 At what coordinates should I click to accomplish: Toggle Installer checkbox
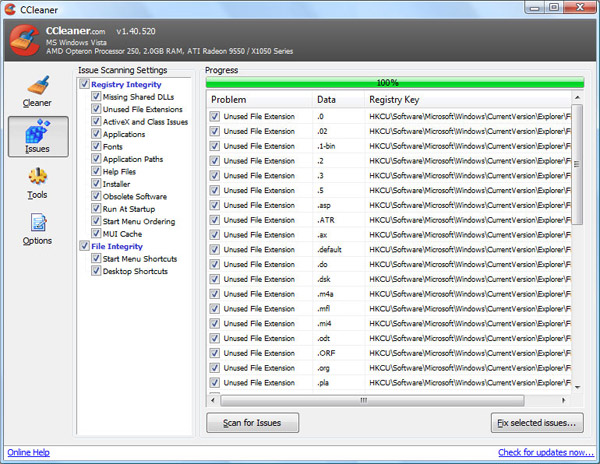coord(96,184)
